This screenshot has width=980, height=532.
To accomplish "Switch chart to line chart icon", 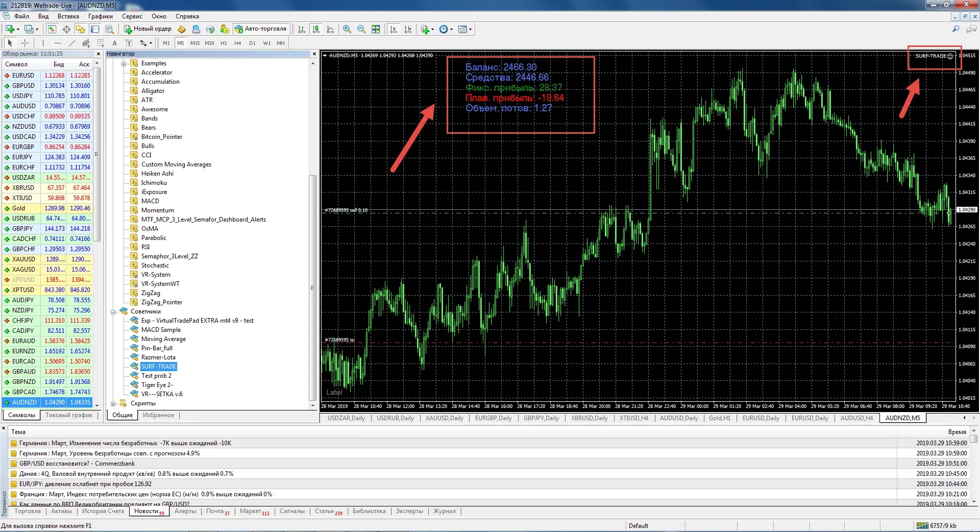I will [330, 29].
